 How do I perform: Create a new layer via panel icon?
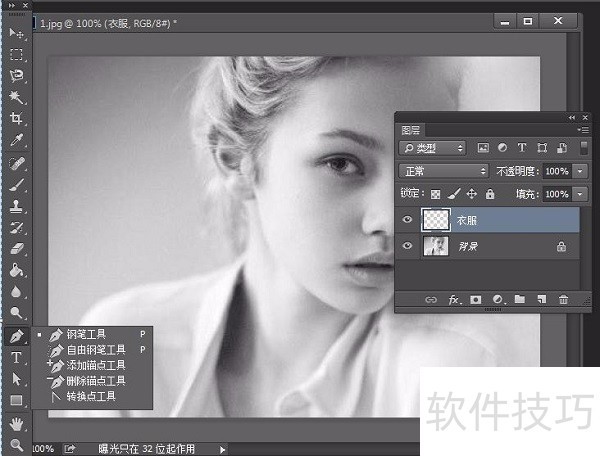point(541,299)
